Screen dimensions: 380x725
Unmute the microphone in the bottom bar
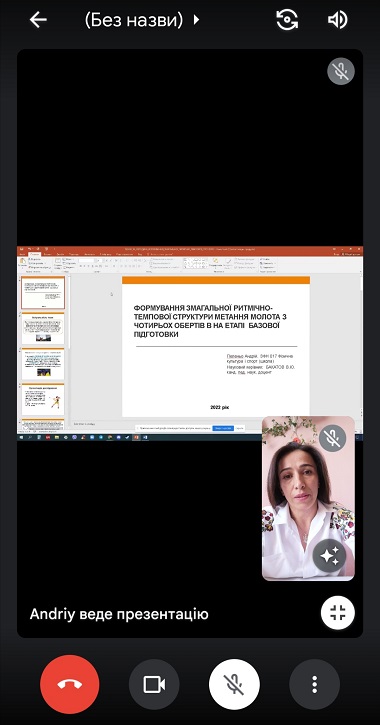[234, 684]
